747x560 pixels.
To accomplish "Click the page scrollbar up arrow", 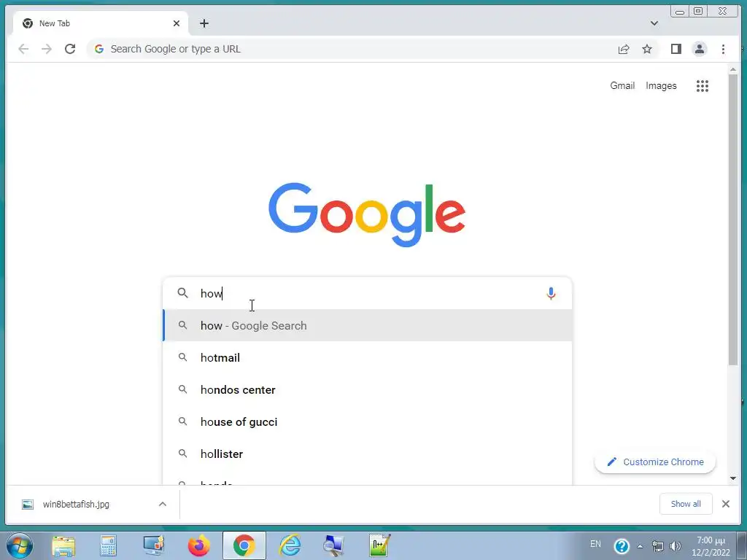I will click(732, 70).
